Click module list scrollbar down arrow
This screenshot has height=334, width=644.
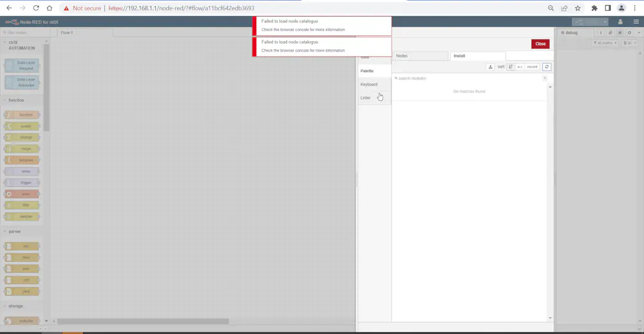551,318
